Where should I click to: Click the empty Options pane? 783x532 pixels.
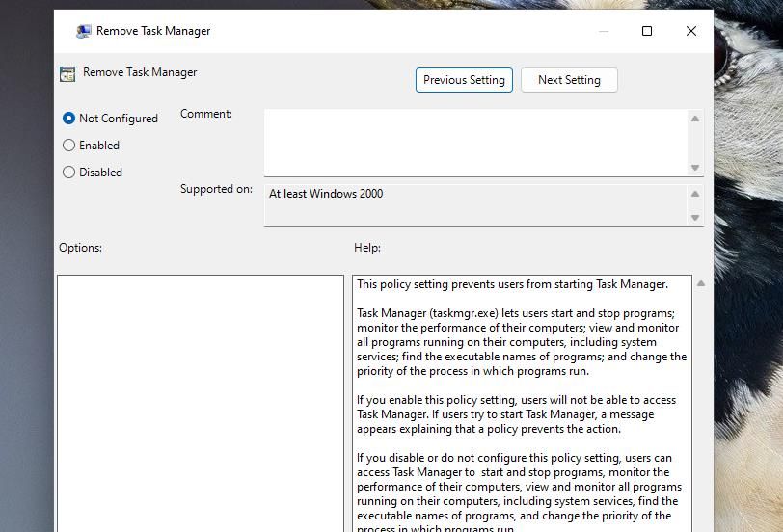click(x=201, y=403)
